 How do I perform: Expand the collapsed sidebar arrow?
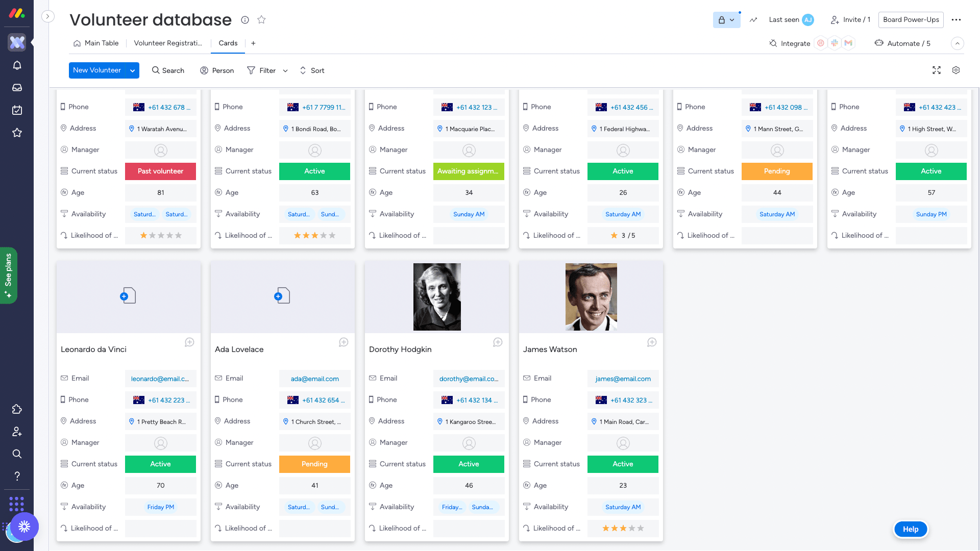click(x=47, y=16)
